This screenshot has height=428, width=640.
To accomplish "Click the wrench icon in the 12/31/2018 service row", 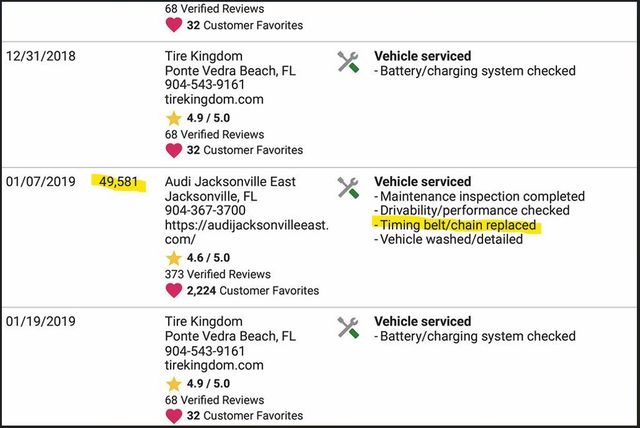I will [349, 62].
